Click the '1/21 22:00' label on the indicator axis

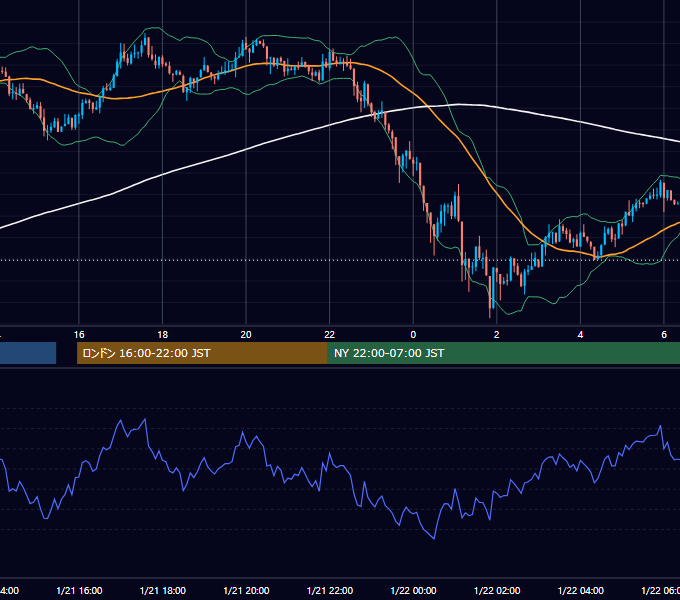330,590
